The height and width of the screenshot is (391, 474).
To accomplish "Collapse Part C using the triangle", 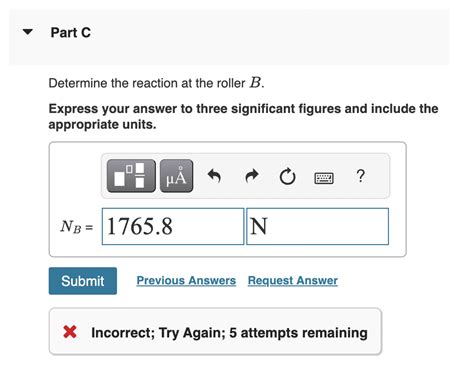I will coord(28,32).
